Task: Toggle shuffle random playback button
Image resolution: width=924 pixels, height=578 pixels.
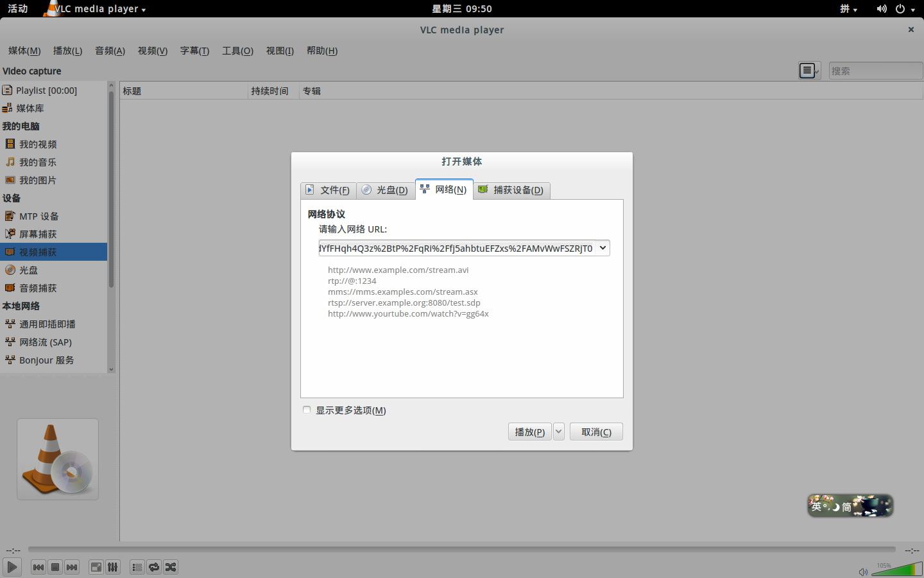Action: 171,567
